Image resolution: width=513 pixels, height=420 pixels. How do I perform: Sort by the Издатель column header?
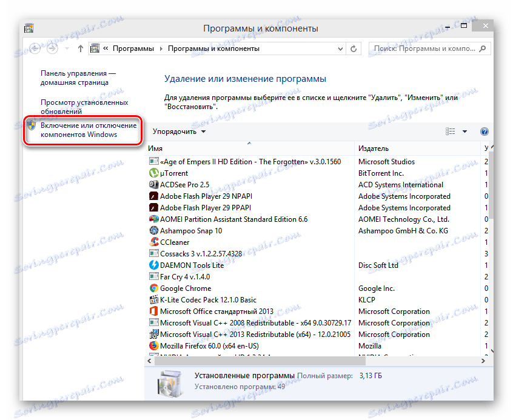click(417, 148)
